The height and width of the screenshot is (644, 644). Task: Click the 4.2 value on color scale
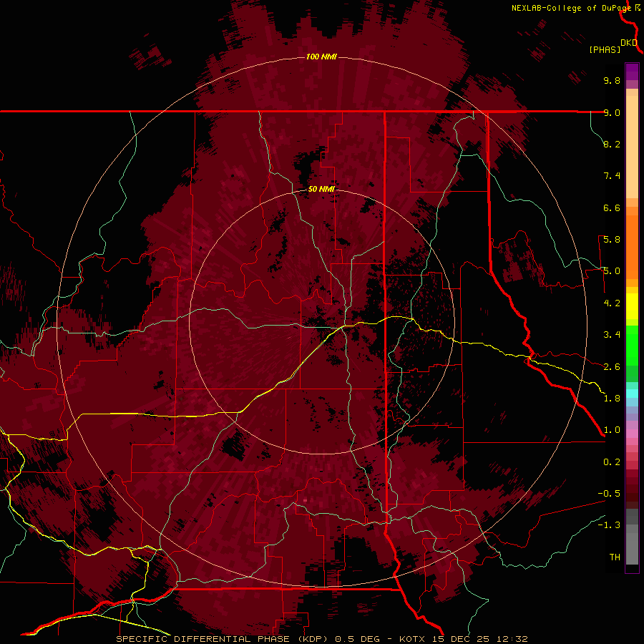pos(612,303)
